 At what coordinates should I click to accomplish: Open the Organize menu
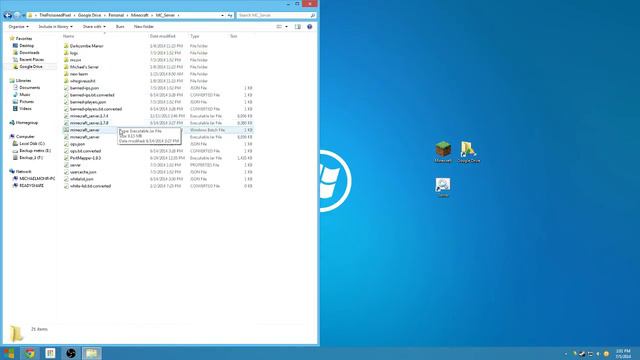18,27
